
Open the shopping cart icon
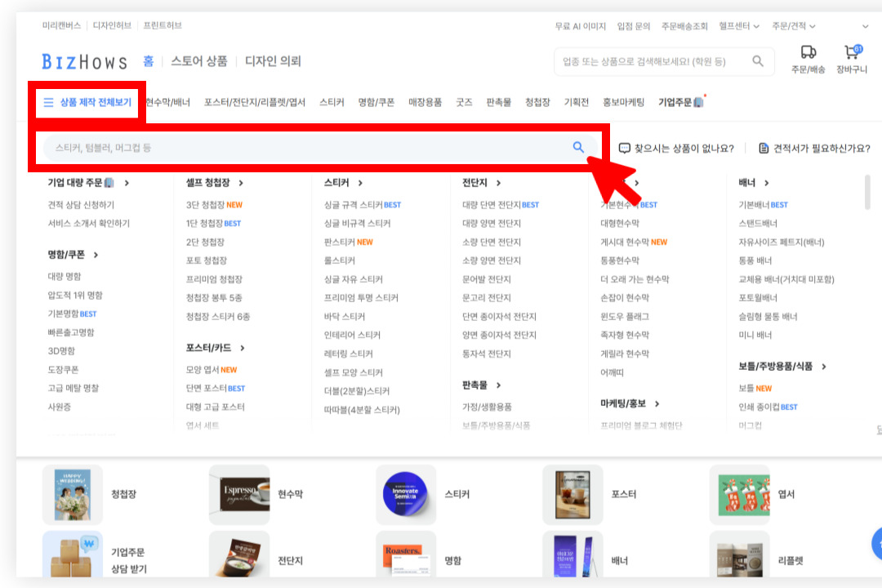click(x=852, y=52)
